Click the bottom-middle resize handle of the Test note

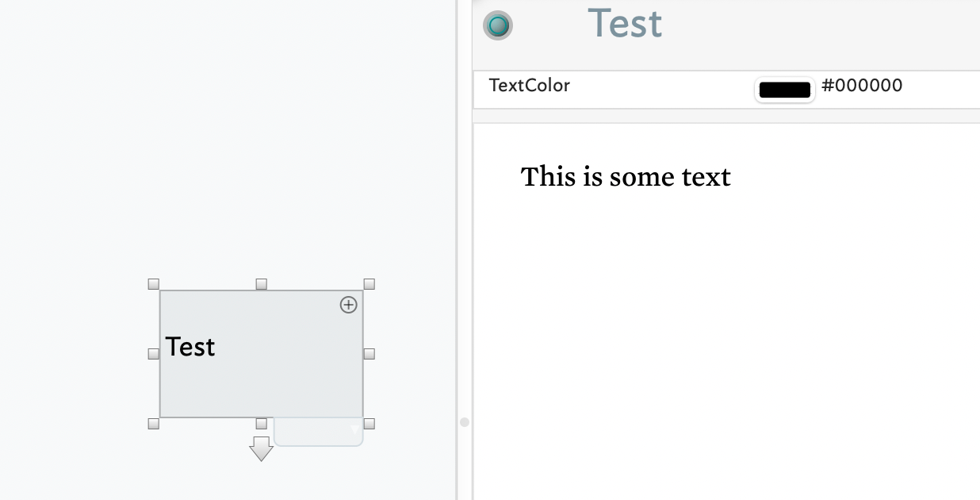click(261, 424)
